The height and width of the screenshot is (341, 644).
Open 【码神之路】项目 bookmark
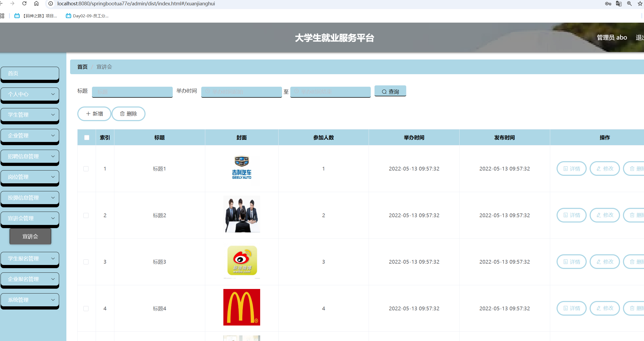(36, 16)
